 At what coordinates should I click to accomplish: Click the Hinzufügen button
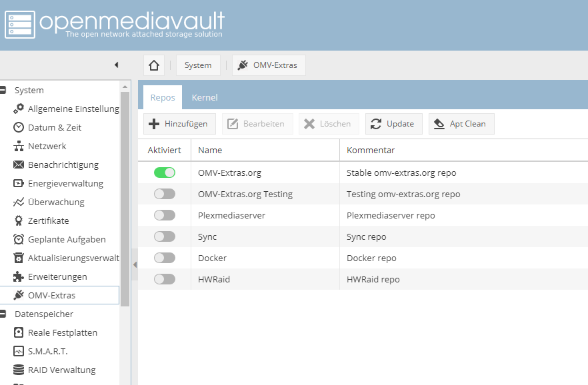179,124
